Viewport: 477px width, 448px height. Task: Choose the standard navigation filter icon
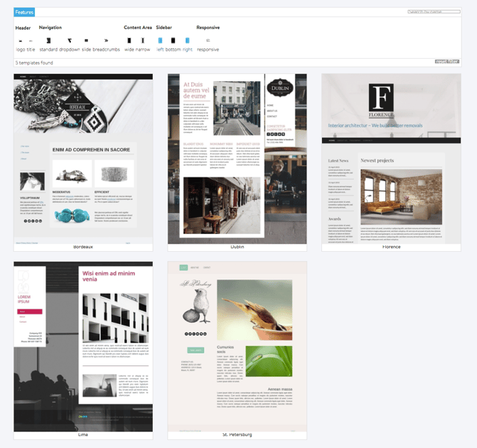(48, 40)
